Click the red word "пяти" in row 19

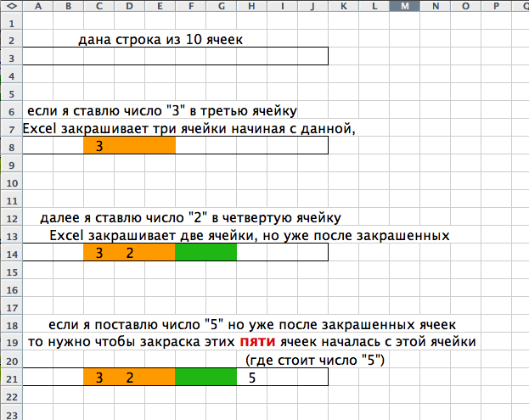click(255, 342)
